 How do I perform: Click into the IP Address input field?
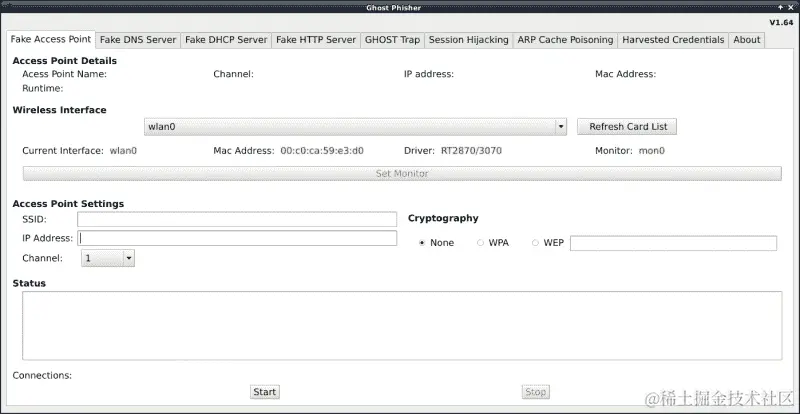point(237,238)
